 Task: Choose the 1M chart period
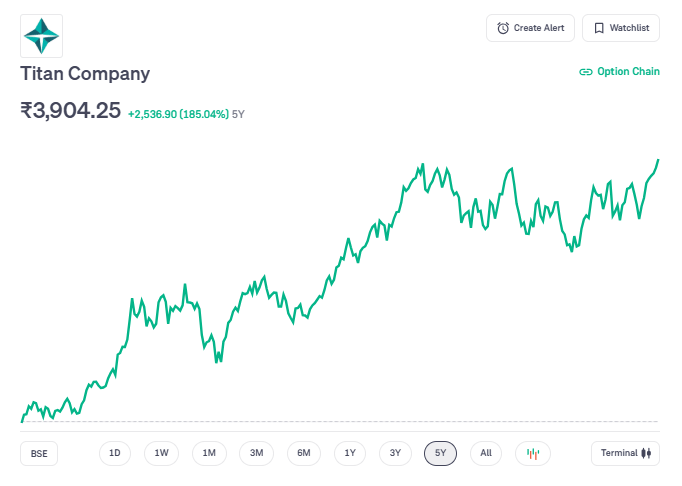point(209,453)
